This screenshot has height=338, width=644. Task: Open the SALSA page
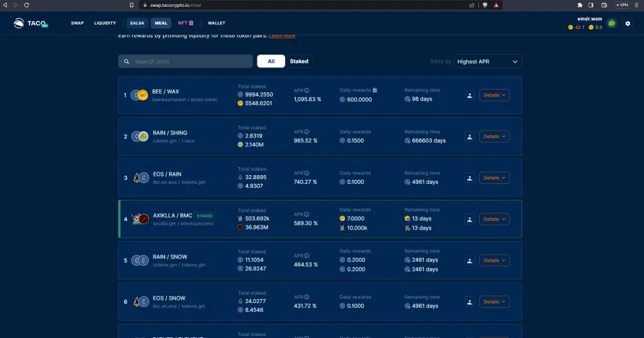tap(137, 24)
